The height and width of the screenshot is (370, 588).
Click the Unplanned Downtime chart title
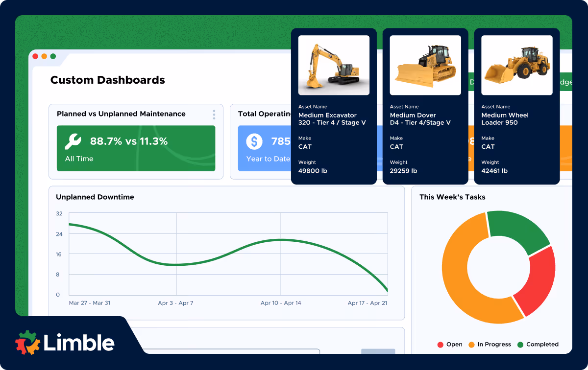click(x=95, y=197)
